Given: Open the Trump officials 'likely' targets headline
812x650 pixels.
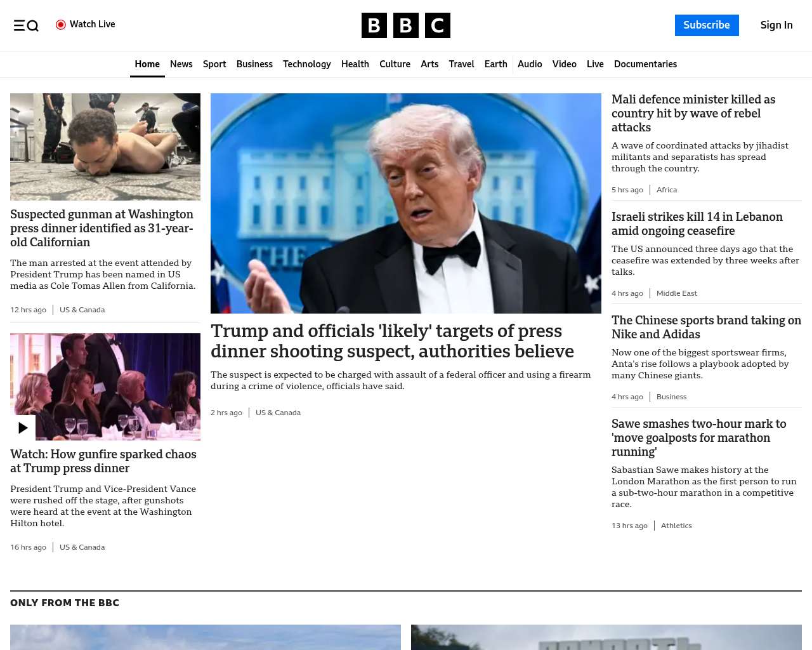Looking at the screenshot, I should pyautogui.click(x=392, y=341).
